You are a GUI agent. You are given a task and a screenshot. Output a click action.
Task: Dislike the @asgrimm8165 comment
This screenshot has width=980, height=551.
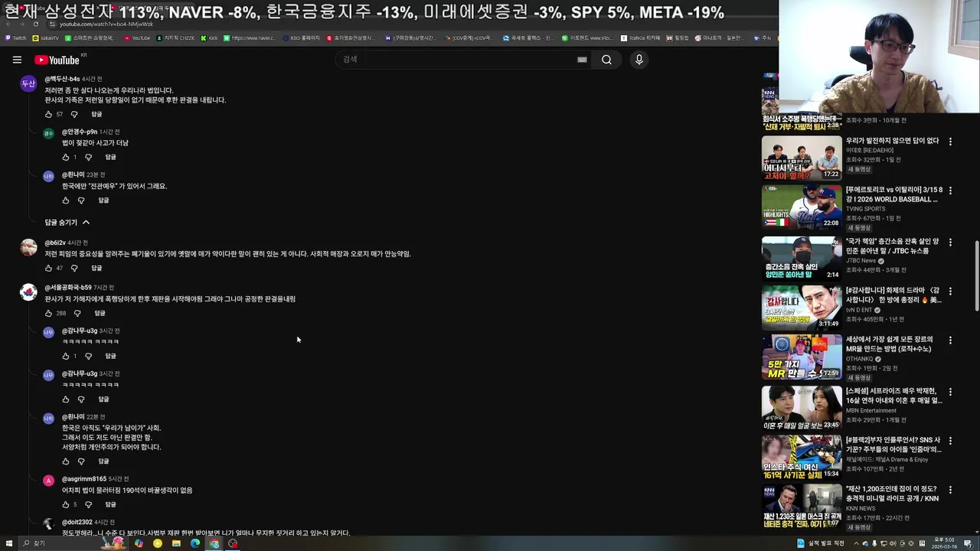tap(88, 504)
